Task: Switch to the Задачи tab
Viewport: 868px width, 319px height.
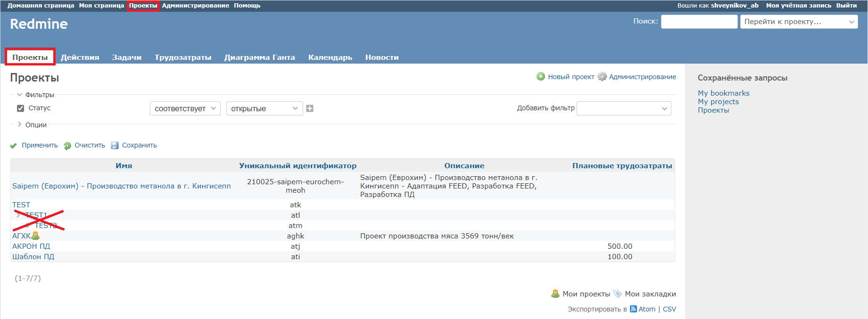Action: tap(127, 57)
